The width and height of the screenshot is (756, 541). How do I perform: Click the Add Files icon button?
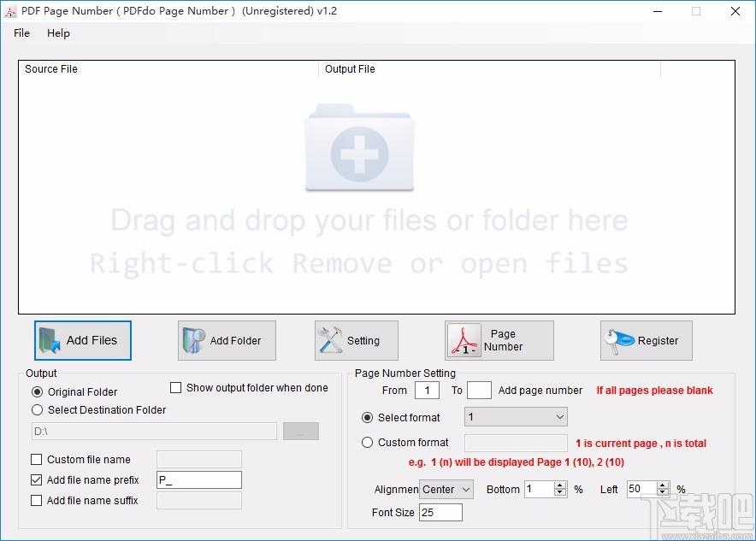click(x=82, y=341)
